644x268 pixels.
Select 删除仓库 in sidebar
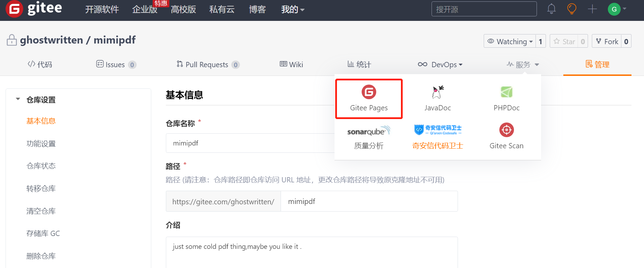point(41,256)
